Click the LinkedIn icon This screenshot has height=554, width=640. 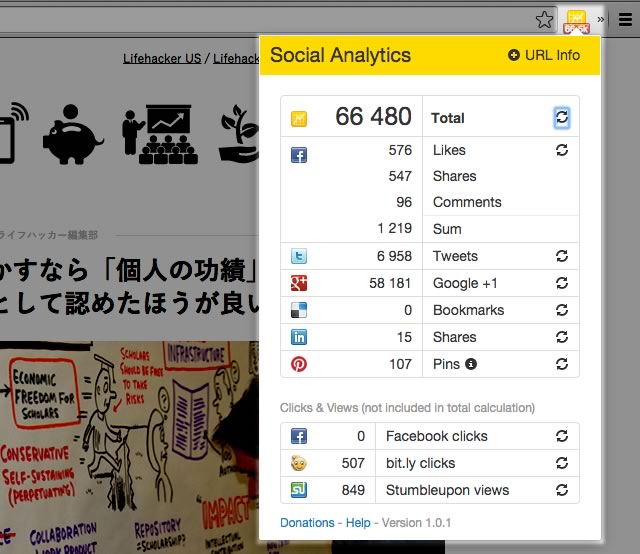(299, 337)
